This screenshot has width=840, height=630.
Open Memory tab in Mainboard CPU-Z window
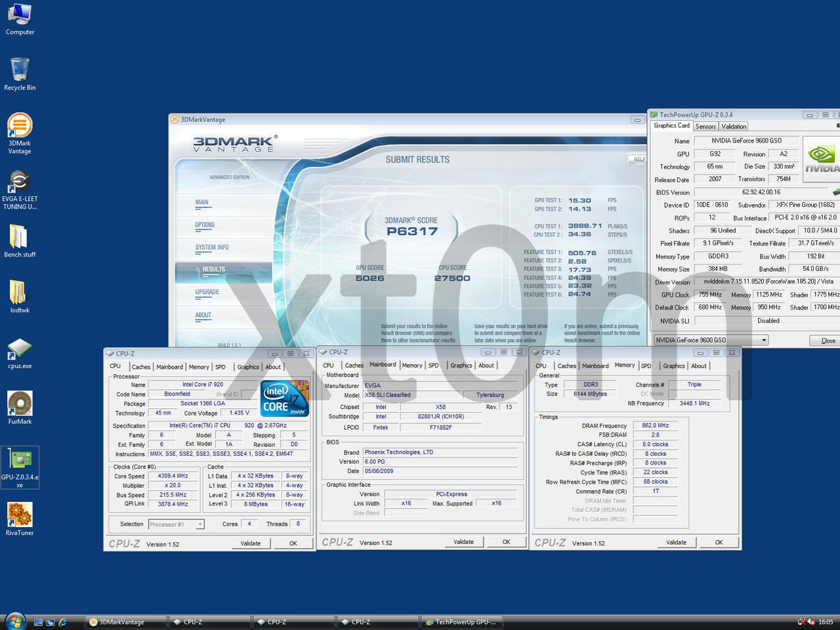[x=412, y=366]
